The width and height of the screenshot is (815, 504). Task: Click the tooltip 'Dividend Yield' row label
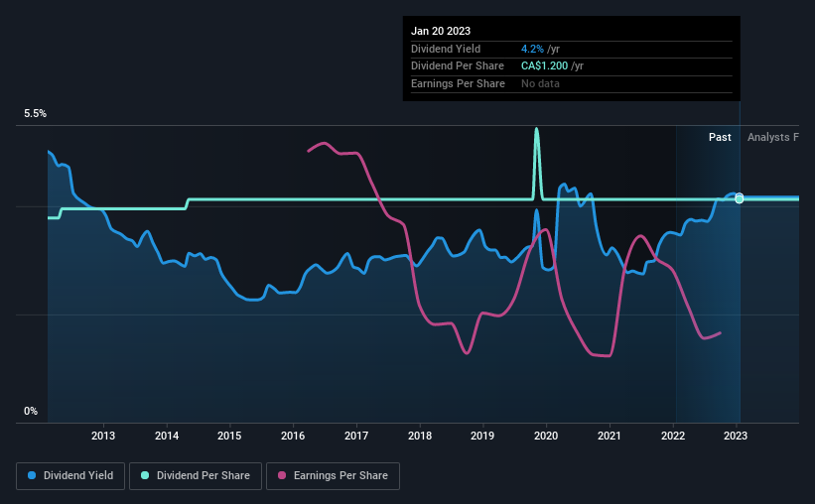pyautogui.click(x=446, y=49)
